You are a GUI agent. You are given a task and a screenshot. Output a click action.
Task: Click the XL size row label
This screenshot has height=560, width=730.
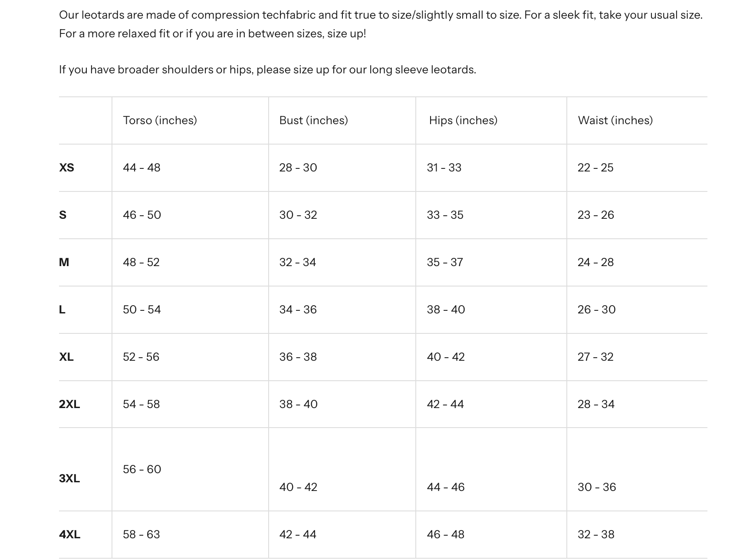pos(66,357)
